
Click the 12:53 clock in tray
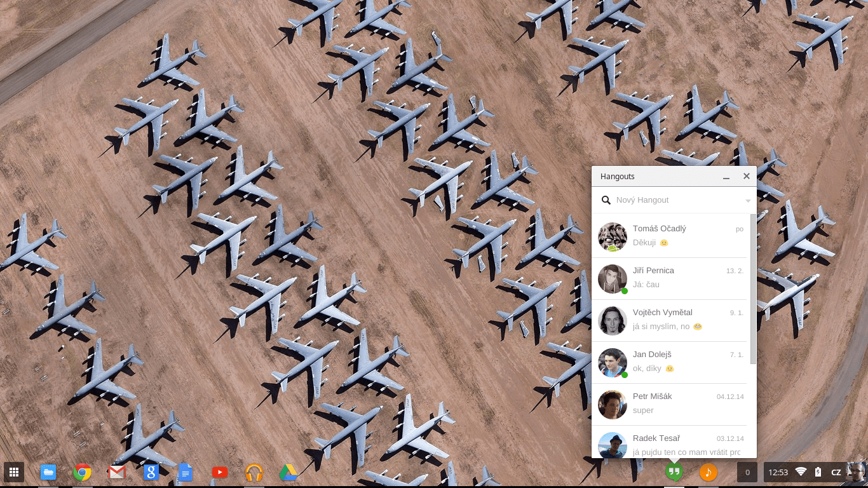pos(778,472)
